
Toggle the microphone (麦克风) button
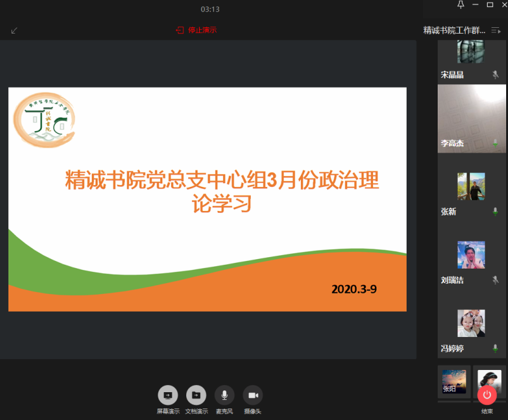tap(224, 395)
